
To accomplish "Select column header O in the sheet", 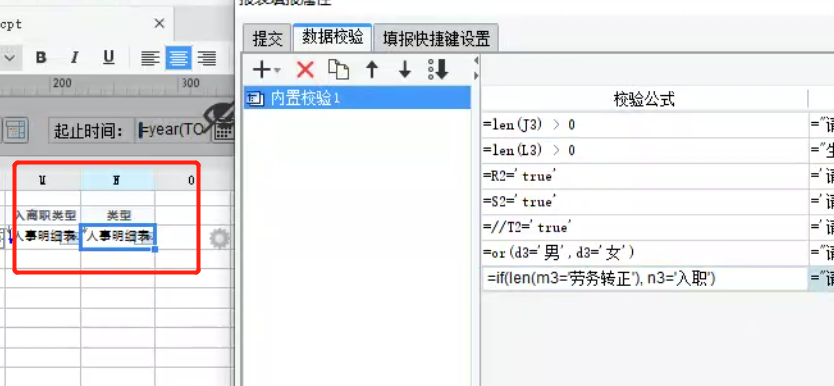I will [x=191, y=180].
